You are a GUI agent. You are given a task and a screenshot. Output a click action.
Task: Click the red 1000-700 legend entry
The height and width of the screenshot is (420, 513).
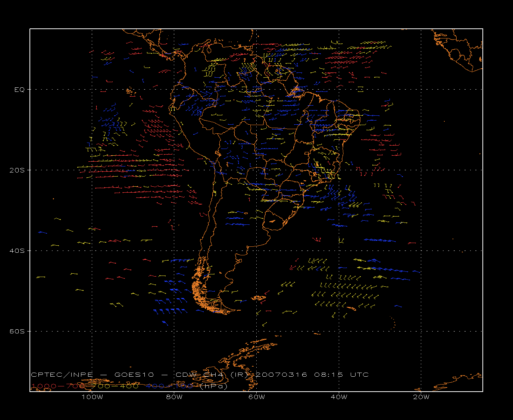pos(59,386)
